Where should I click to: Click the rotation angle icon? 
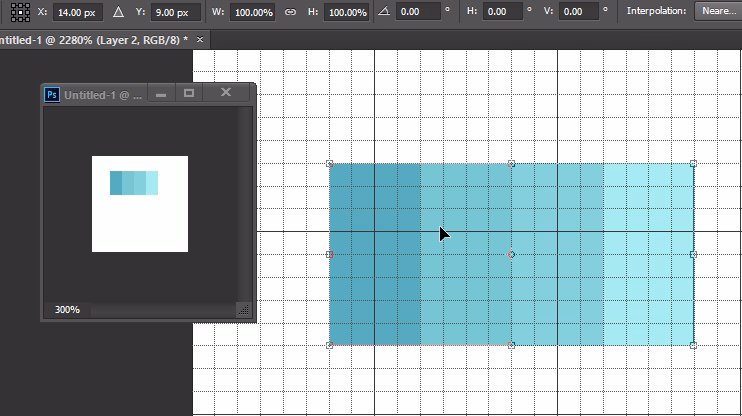[x=384, y=11]
